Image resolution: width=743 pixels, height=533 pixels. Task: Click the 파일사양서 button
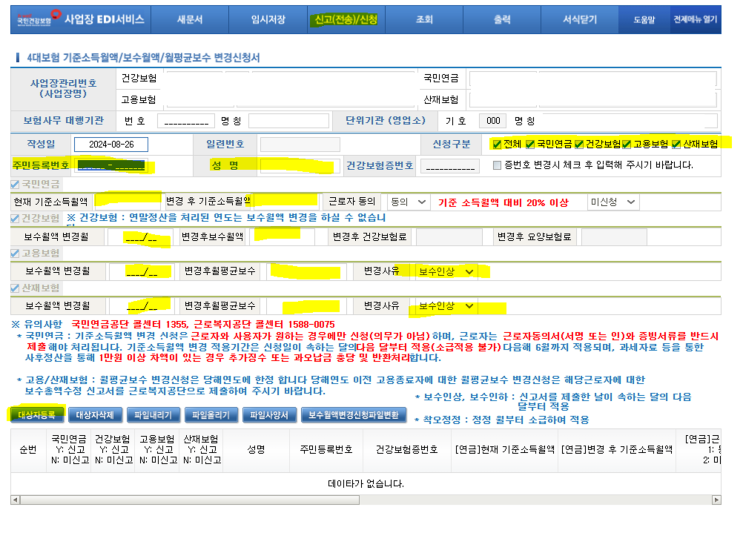tap(269, 415)
